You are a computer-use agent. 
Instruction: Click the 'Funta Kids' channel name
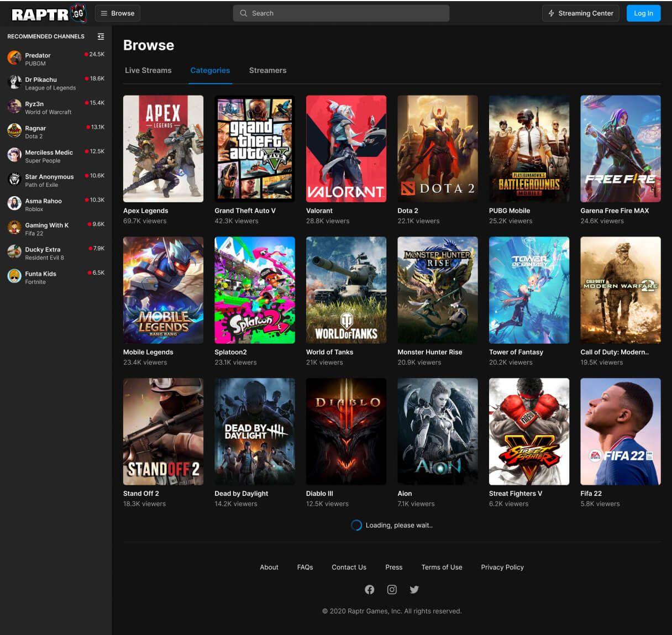[40, 274]
